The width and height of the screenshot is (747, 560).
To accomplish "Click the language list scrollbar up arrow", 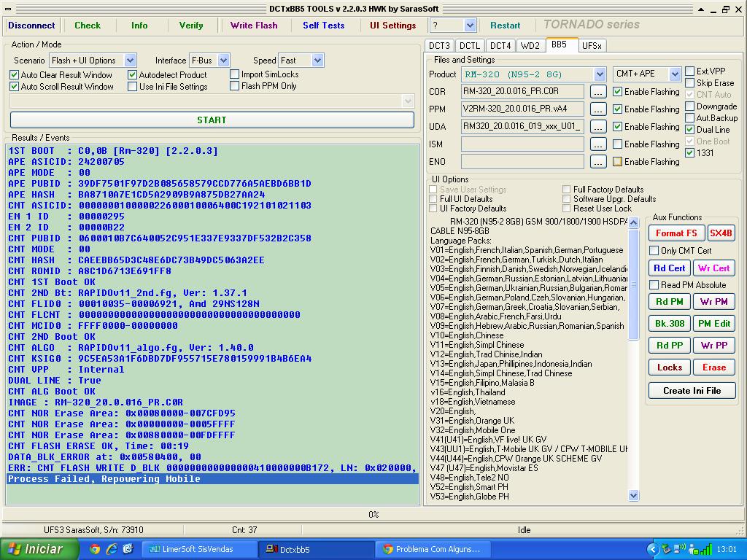I will [x=634, y=222].
